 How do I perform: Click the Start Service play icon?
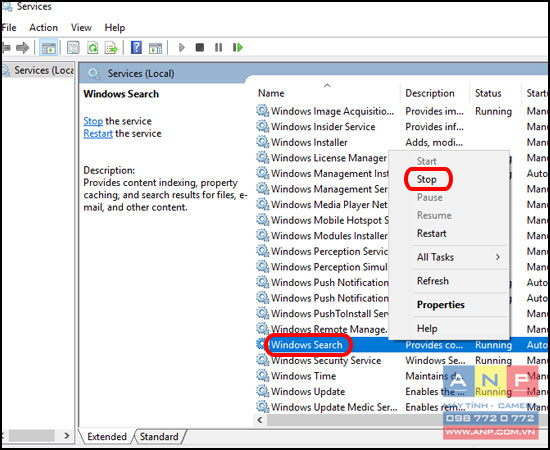[181, 47]
